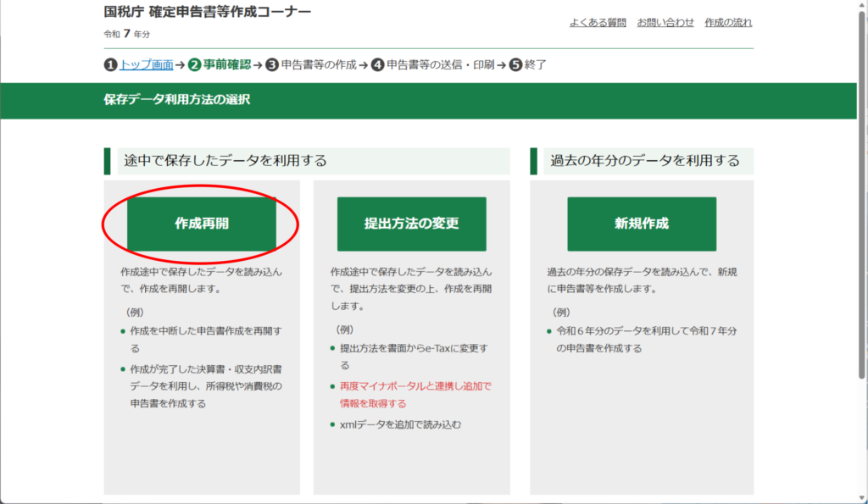Click the 過去の年分のデータを利用する heading
The width and height of the screenshot is (868, 504).
(645, 161)
